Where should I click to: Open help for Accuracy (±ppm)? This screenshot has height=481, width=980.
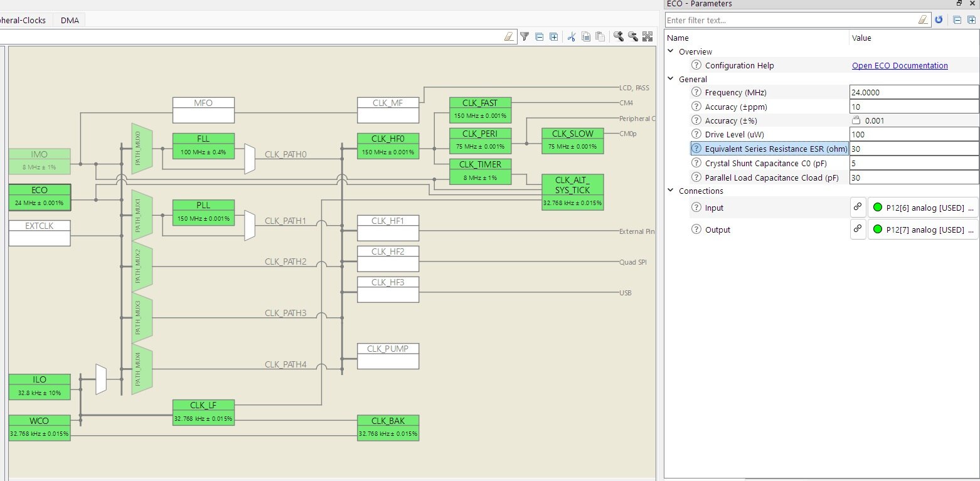pyautogui.click(x=696, y=107)
